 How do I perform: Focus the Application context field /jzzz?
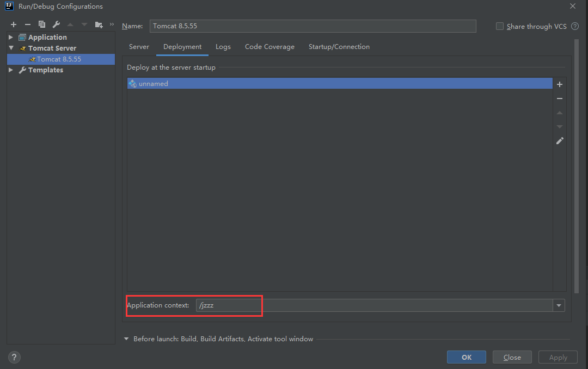[374, 305]
